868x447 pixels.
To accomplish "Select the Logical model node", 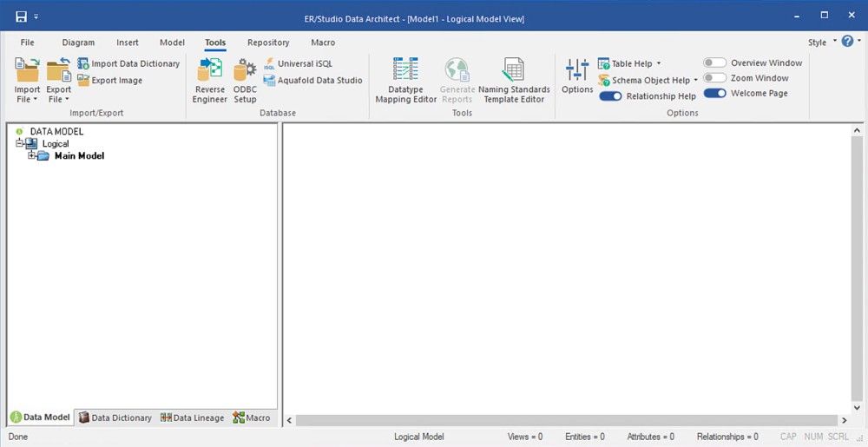I will pyautogui.click(x=56, y=144).
